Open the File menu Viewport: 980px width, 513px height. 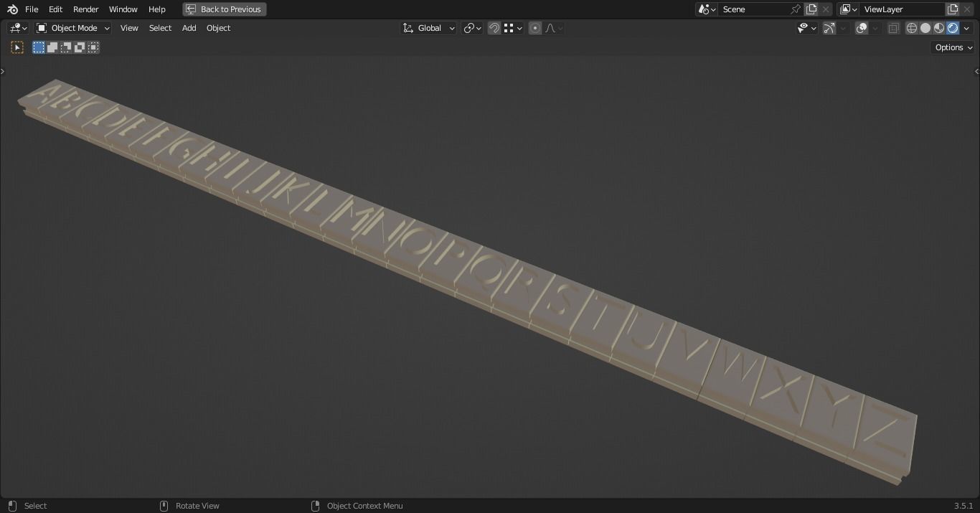tap(32, 9)
